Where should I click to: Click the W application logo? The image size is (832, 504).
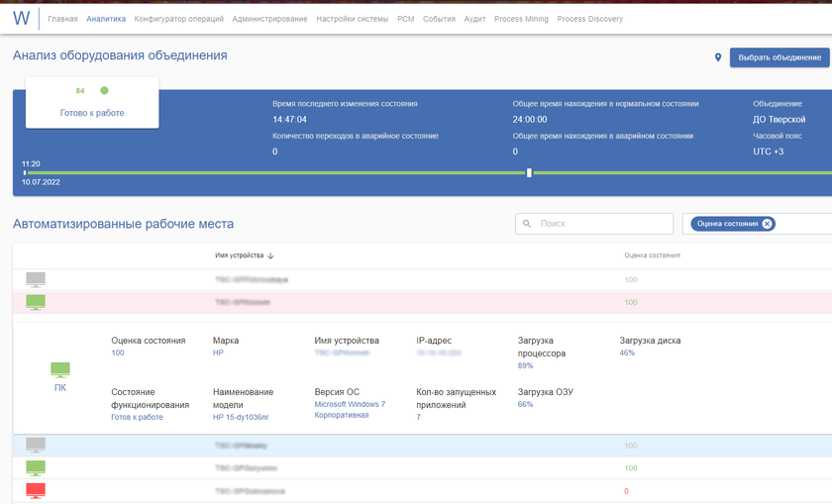(21, 19)
